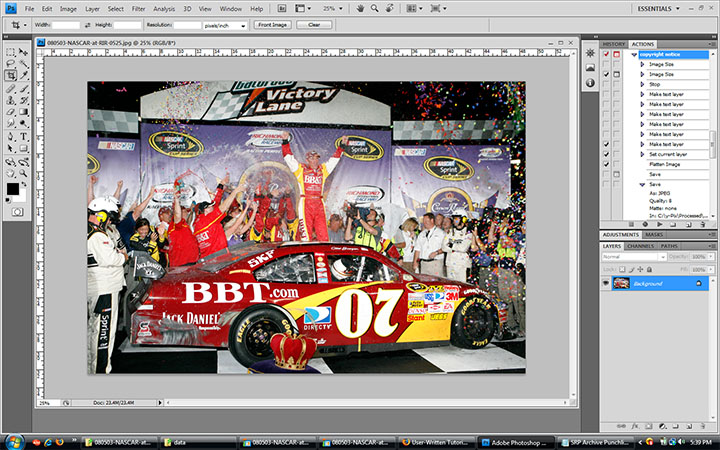
Task: Select the Crop tool in toolbox
Action: coord(11,75)
